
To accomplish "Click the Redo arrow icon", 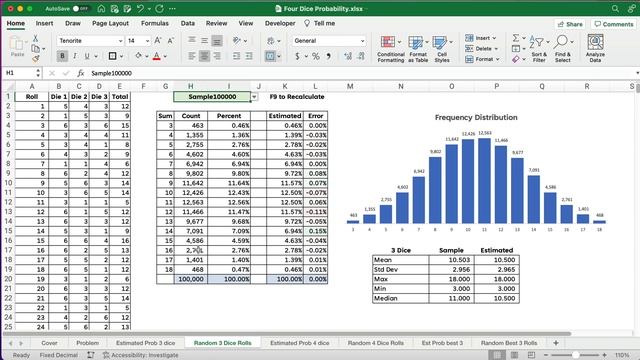I will 159,9.
